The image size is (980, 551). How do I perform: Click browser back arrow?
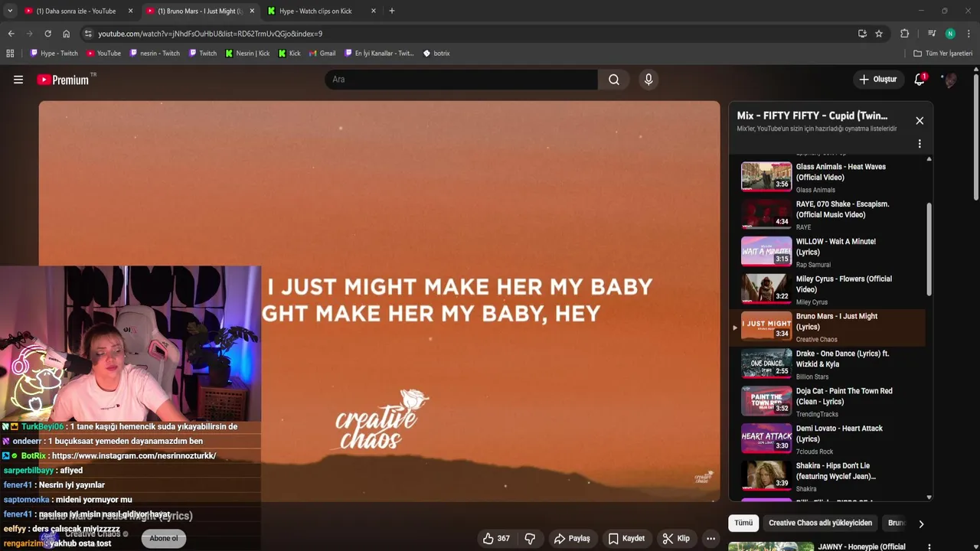coord(11,34)
